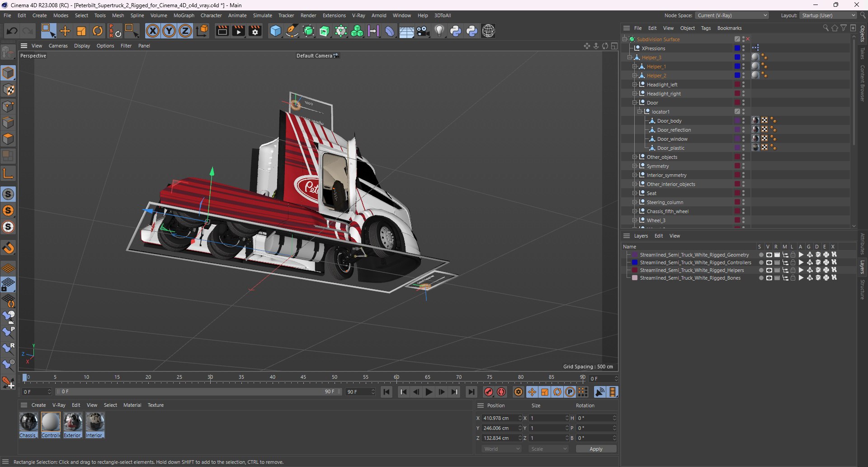The width and height of the screenshot is (868, 467).
Task: Toggle visibility eye of Geometry layer
Action: point(769,255)
